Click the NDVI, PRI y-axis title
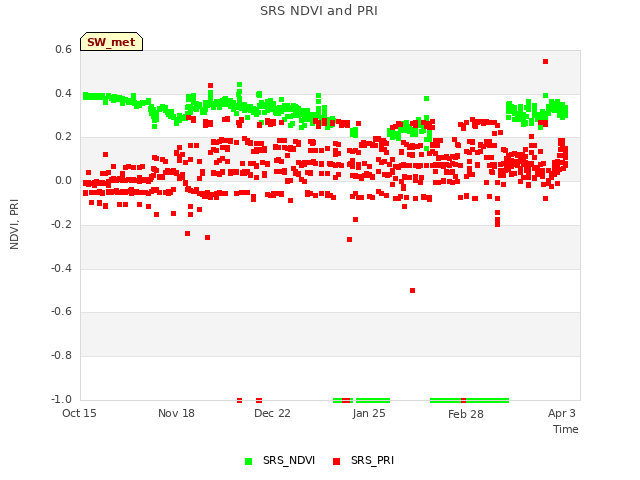This screenshot has height=480, width=640. coord(14,224)
